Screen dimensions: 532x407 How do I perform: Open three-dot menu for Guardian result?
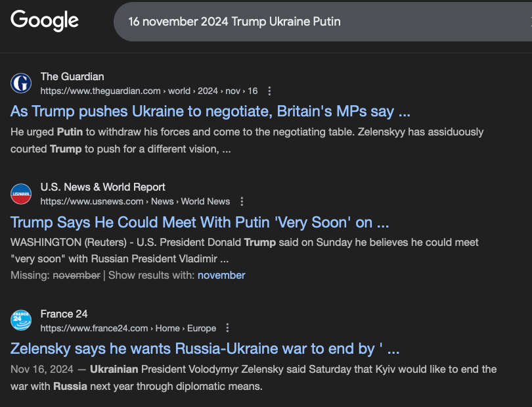pos(269,91)
